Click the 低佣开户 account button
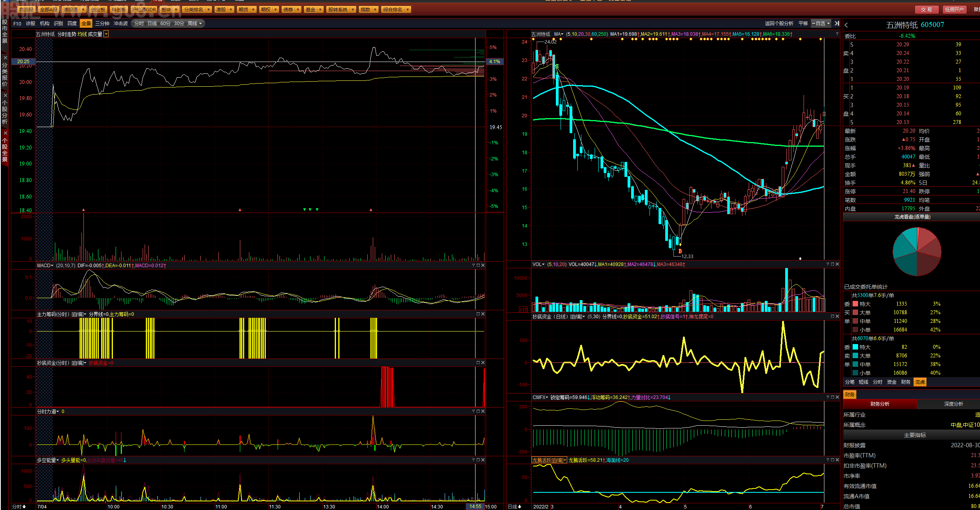This screenshot has height=510, width=980. click(x=954, y=9)
